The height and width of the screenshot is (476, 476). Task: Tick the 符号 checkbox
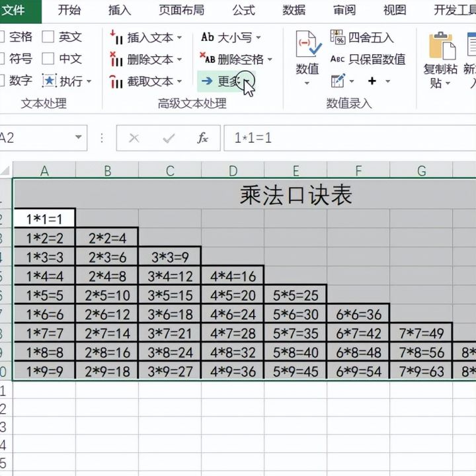(x=1, y=59)
